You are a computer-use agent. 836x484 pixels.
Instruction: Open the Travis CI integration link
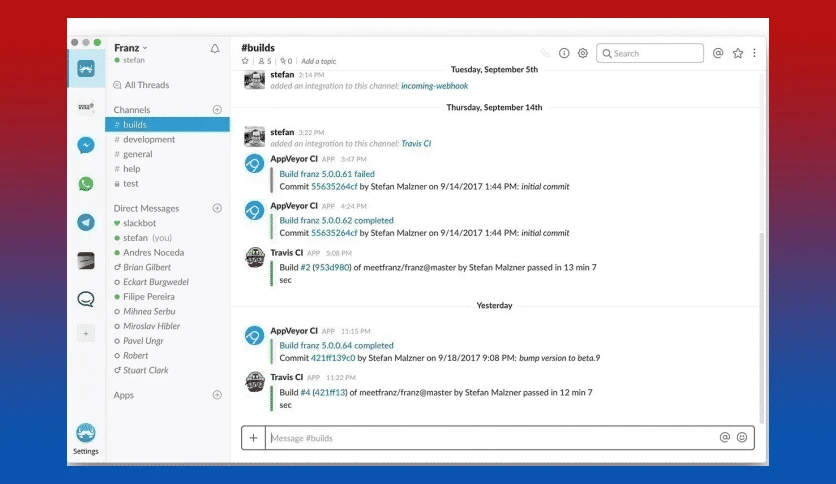point(416,143)
